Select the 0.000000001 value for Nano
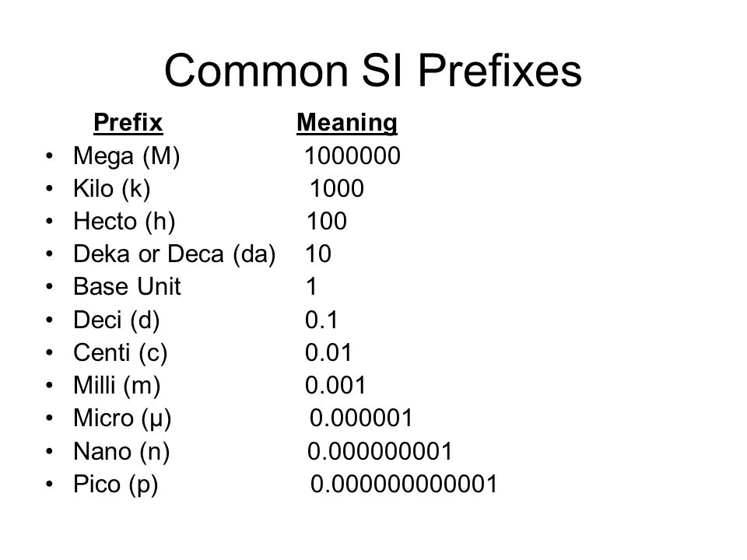Screen dimensions: 747x560 pos(380,451)
